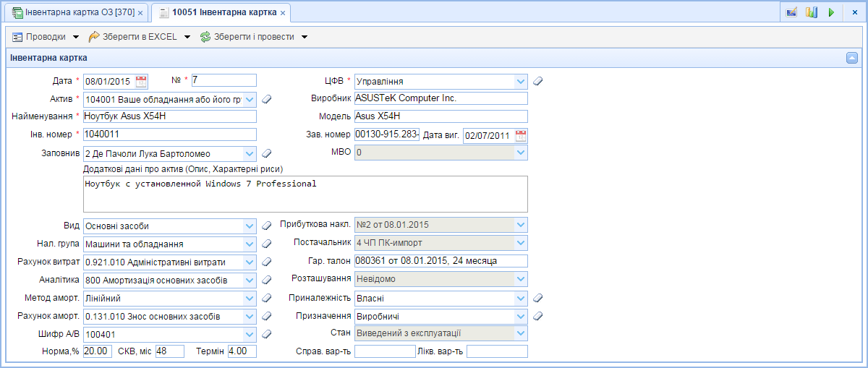Click the Модель input field
Screen dimensions: 868x368
click(x=441, y=116)
